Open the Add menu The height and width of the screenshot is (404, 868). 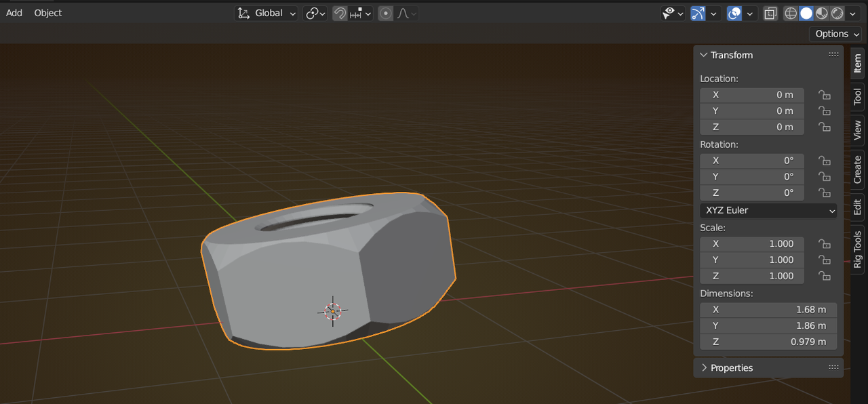14,13
